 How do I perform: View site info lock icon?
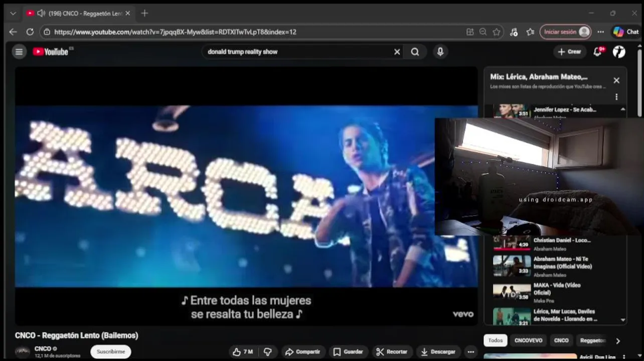point(47,32)
